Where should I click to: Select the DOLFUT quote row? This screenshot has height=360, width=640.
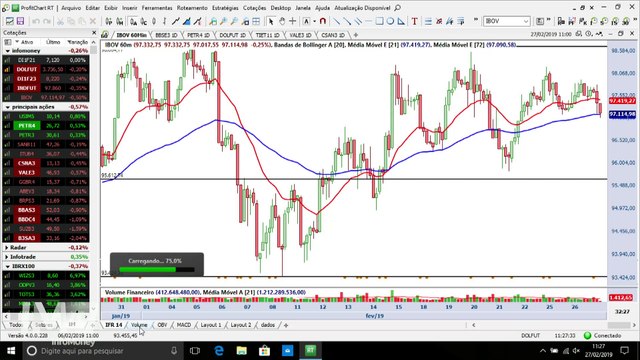(x=46, y=69)
